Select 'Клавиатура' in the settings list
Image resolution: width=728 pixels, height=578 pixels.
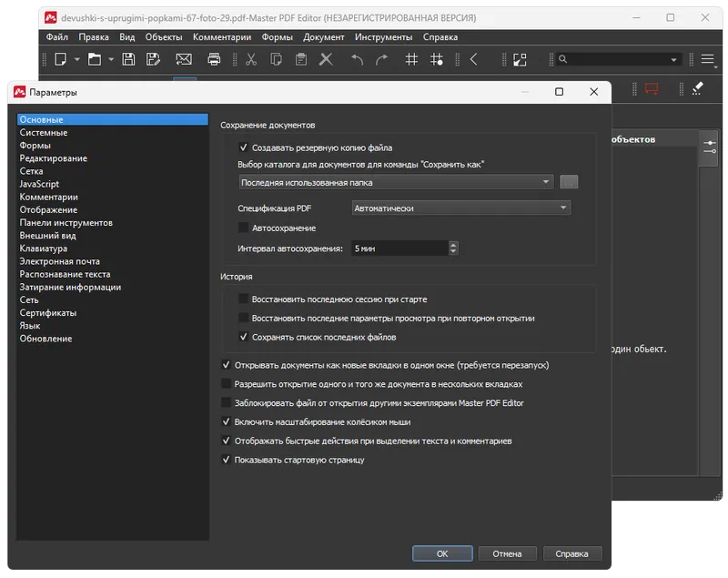(44, 248)
